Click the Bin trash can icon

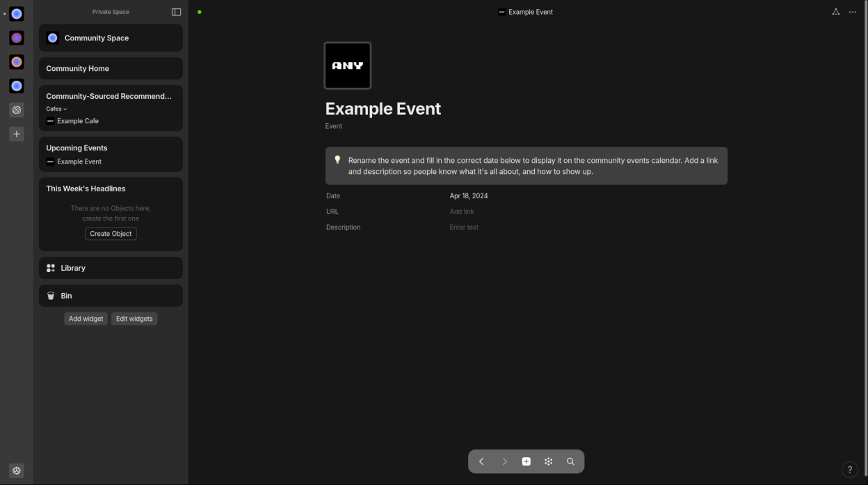tap(51, 296)
